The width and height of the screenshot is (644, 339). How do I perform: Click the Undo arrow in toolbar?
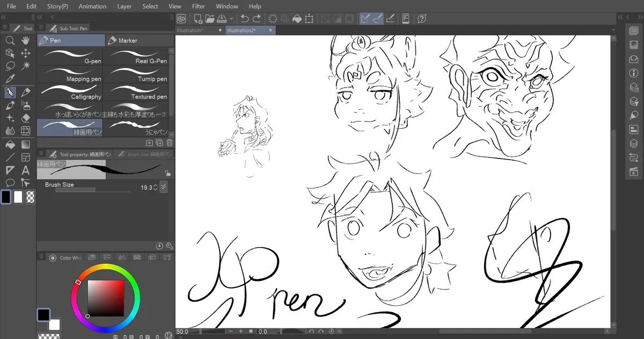[244, 19]
